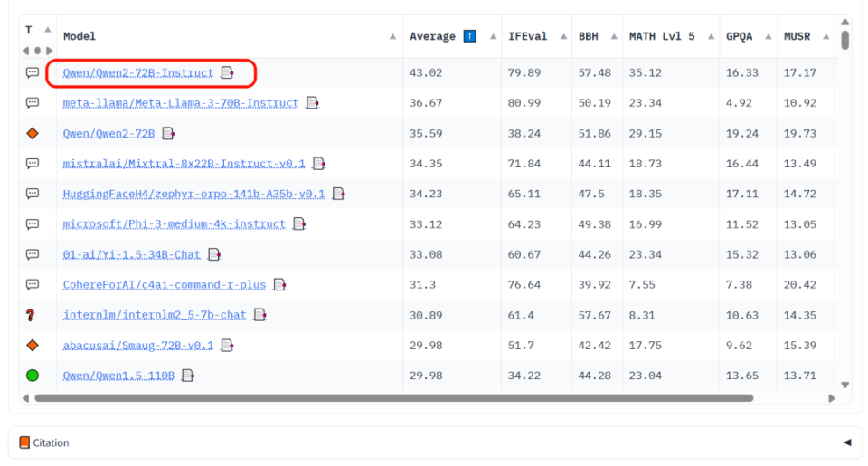Click the copy icon beside c4ai-command-r-plus
The image size is (868, 466).
click(x=279, y=285)
